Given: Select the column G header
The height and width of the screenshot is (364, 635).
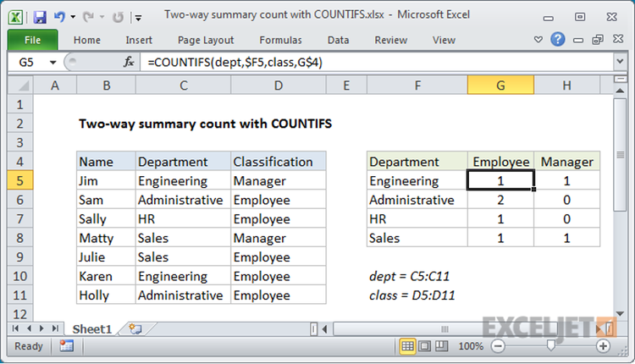Looking at the screenshot, I should [500, 85].
